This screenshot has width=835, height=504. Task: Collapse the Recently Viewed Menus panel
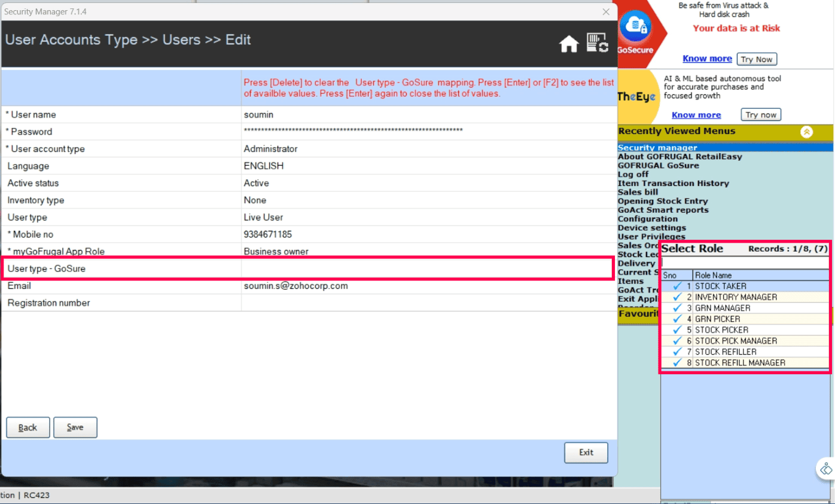pyautogui.click(x=807, y=132)
